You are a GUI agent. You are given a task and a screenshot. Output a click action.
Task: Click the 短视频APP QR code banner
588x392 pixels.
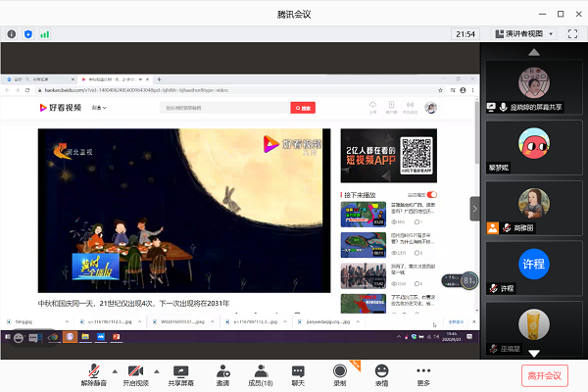tap(389, 156)
